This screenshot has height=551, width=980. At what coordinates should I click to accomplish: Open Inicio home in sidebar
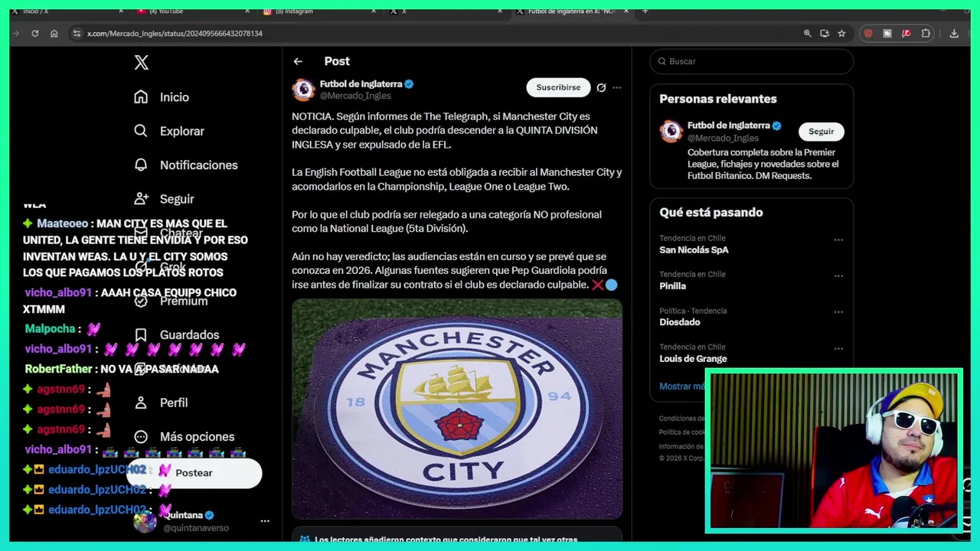(x=162, y=97)
